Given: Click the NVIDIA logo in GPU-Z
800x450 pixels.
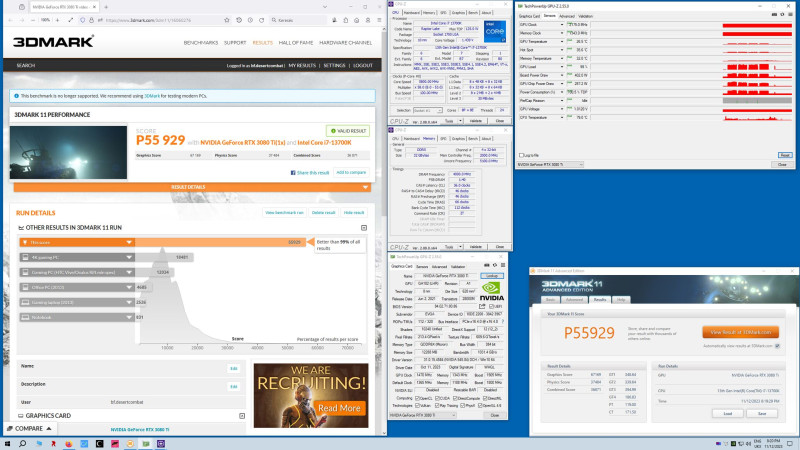Looking at the screenshot, I should coord(492,291).
